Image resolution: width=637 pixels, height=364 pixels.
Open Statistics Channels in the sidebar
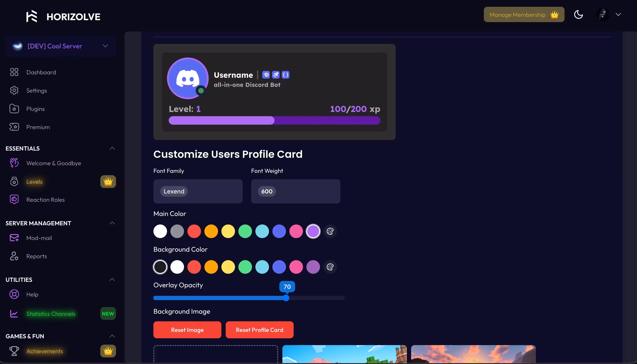point(51,314)
